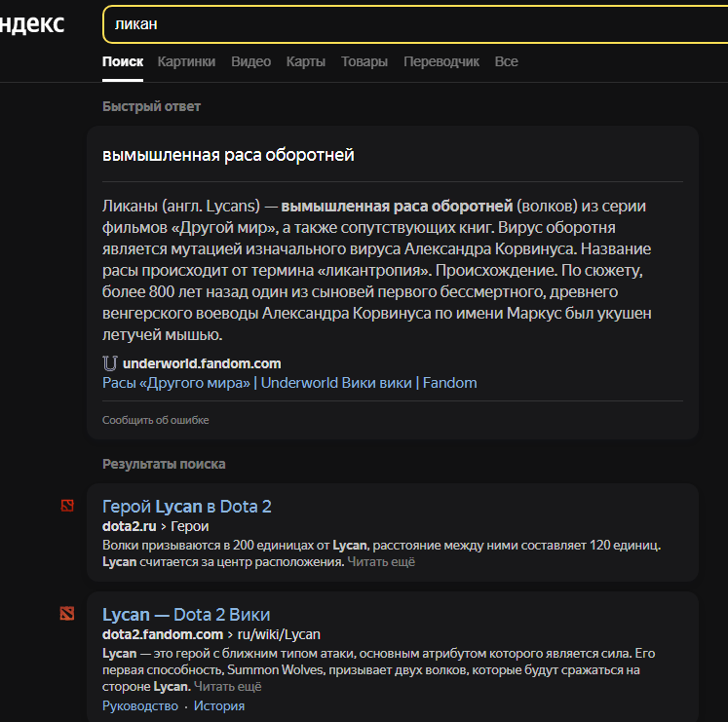The image size is (728, 722).
Task: Click the dota2.ru domain link
Action: point(129,526)
